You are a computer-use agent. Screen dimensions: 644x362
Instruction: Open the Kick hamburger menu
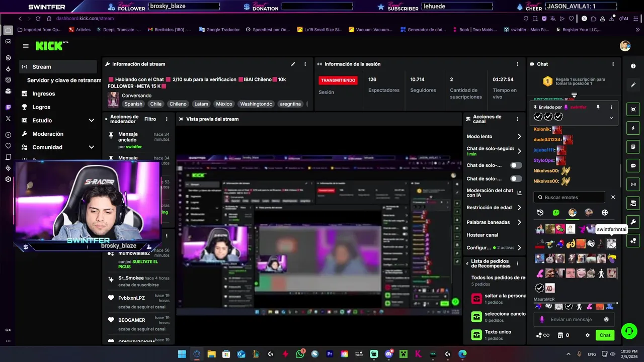pos(26,46)
